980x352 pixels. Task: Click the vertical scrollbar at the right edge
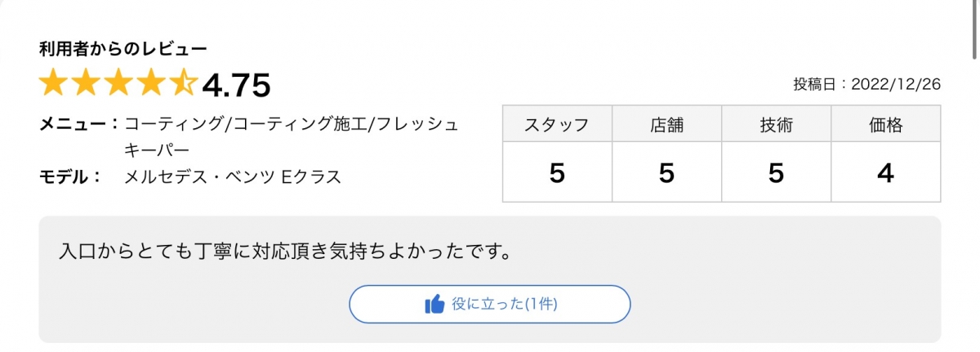tap(974, 33)
